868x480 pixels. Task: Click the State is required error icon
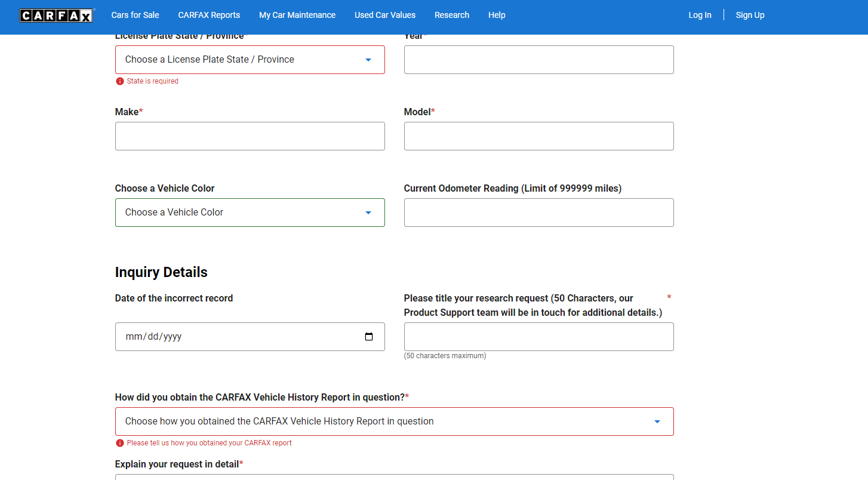[120, 81]
